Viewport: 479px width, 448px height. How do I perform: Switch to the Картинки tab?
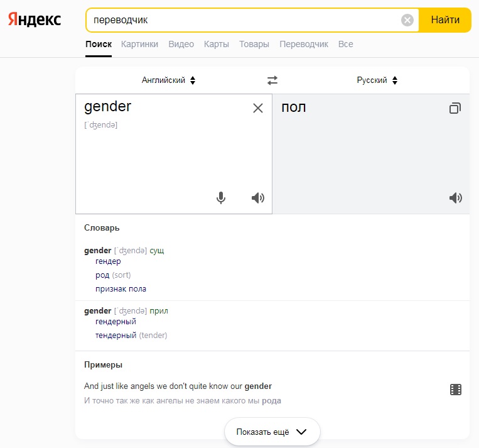[139, 45]
